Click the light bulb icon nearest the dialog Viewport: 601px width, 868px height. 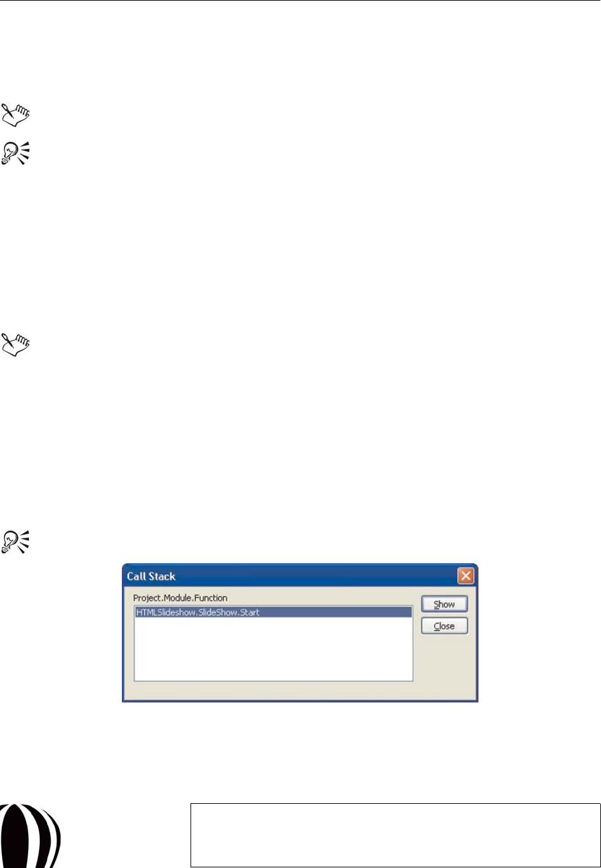pyautogui.click(x=16, y=541)
